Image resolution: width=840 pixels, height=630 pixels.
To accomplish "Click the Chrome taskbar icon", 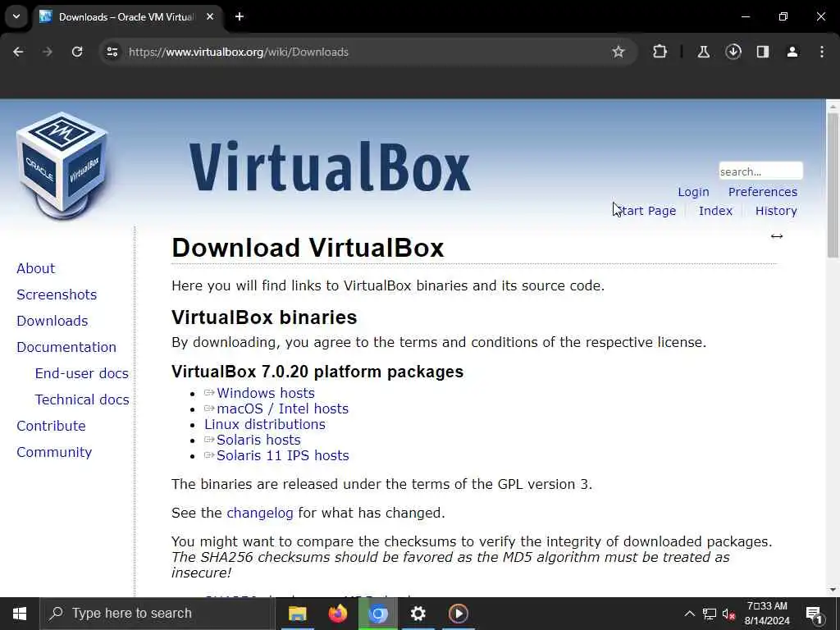I will coord(377,614).
